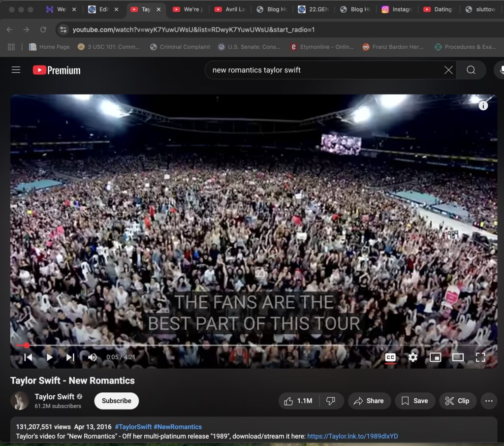The width and height of the screenshot is (504, 446).
Task: Play the video
Action: tap(50, 357)
